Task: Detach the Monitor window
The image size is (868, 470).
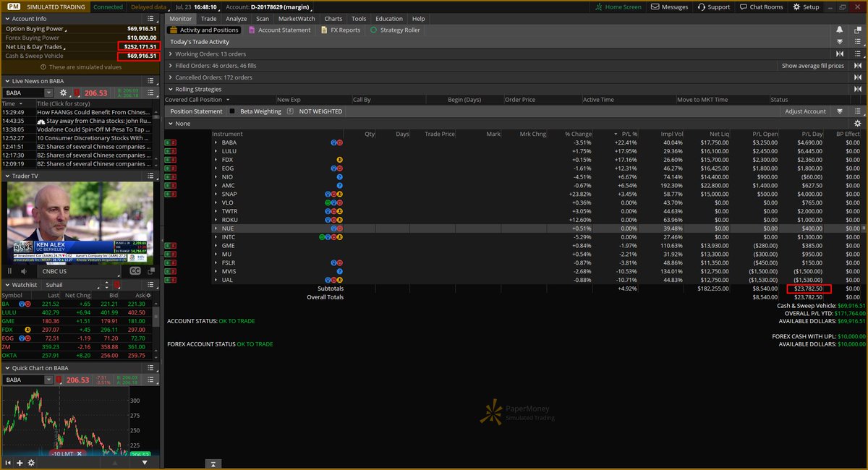Action: [x=858, y=30]
